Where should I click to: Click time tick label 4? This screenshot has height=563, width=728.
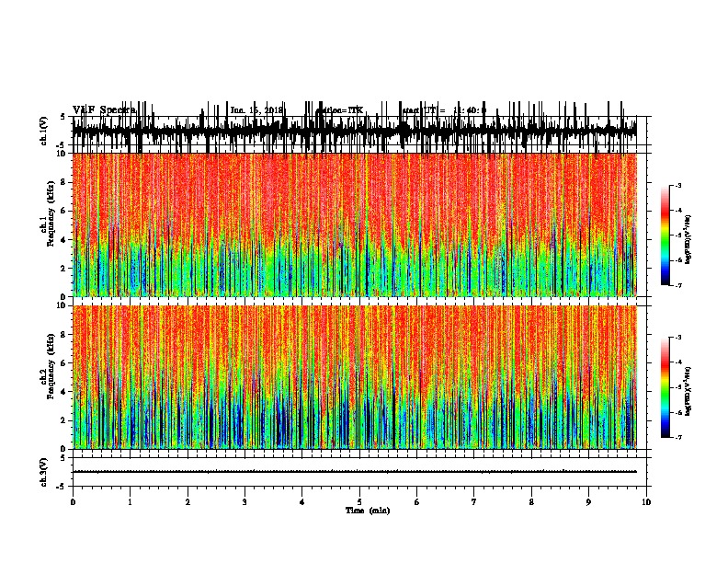click(x=302, y=502)
